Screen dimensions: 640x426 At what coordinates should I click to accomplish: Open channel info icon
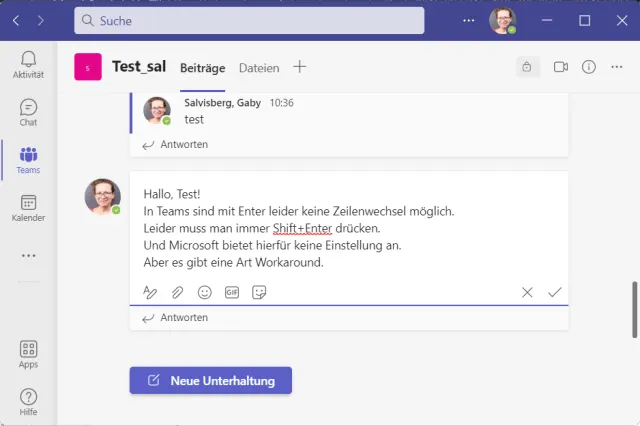pyautogui.click(x=589, y=67)
